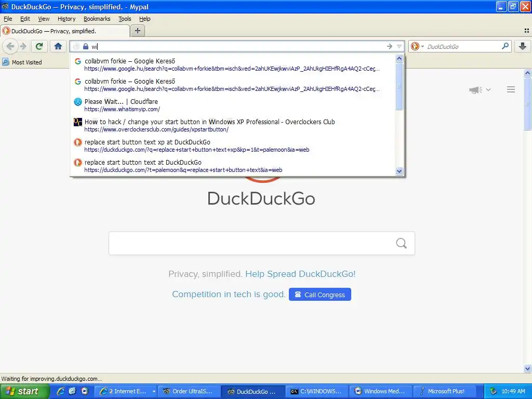Launch the middle Quick Launch icon
Viewport: 532px width, 399px height.
(73, 391)
